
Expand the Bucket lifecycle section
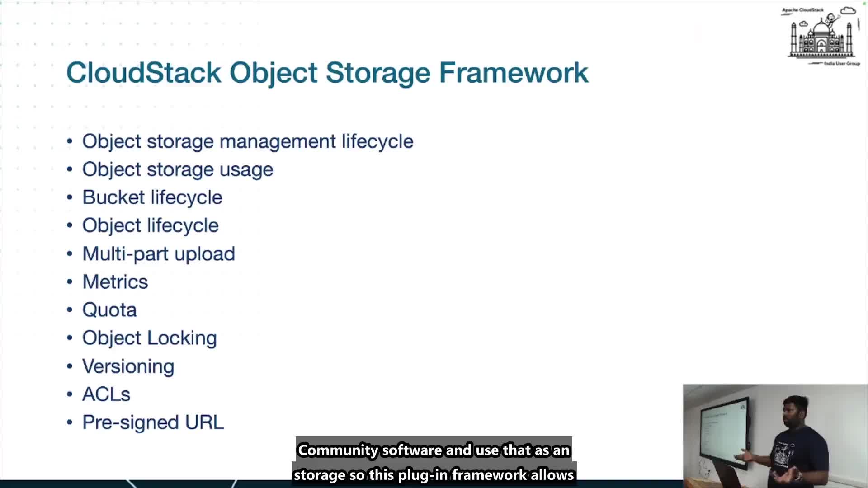(x=152, y=197)
